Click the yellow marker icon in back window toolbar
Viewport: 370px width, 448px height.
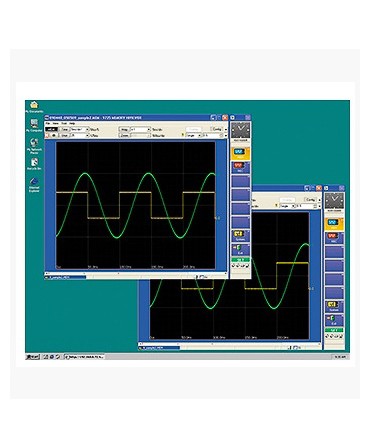tap(276, 206)
